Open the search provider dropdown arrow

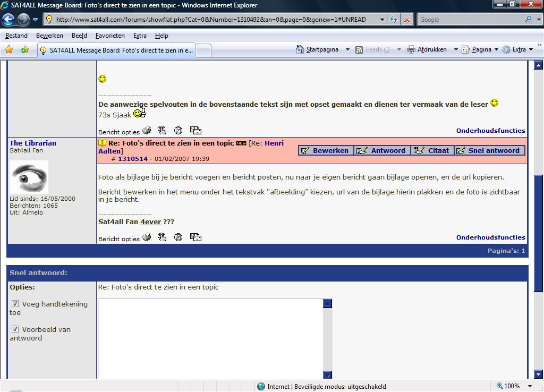click(x=539, y=20)
